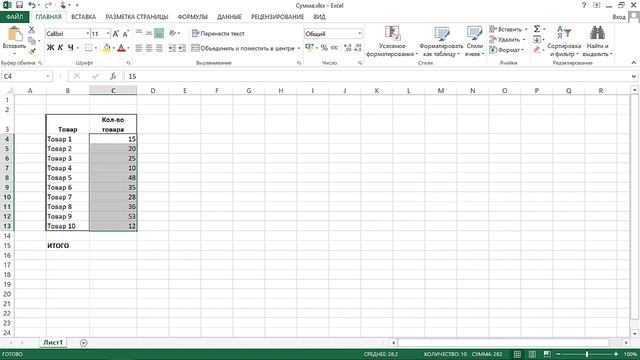
Task: Click the Paste (Вставить) clipboard icon
Action: click(15, 34)
